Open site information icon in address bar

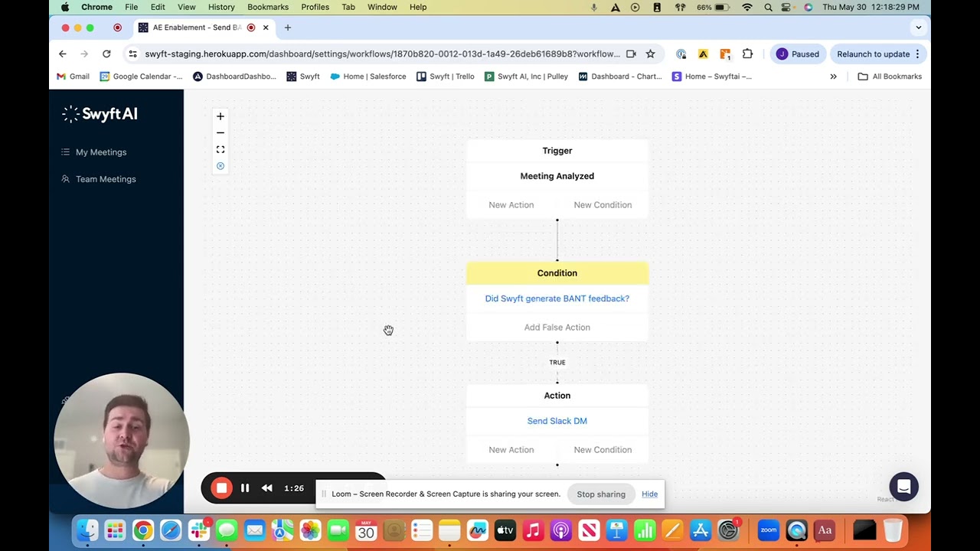[x=132, y=54]
